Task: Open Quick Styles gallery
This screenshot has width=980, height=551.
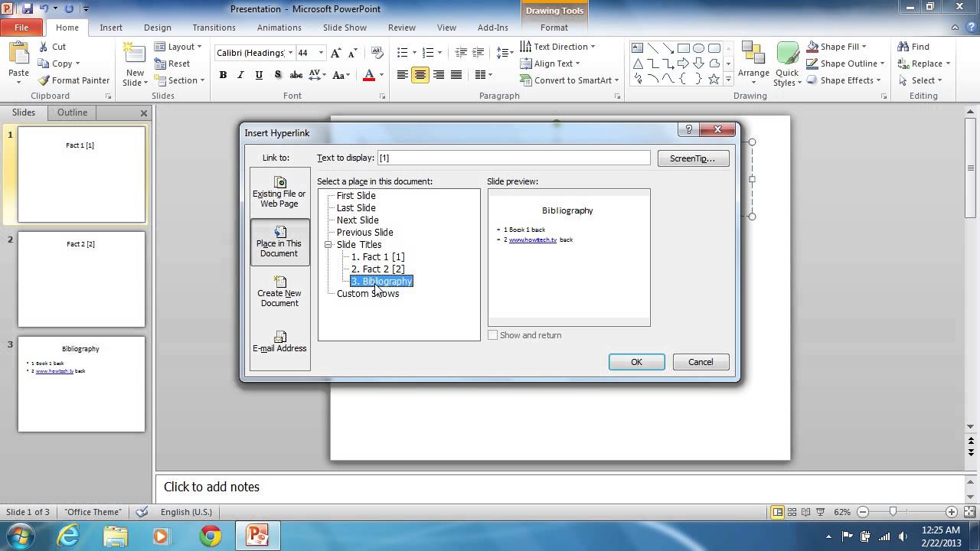Action: (x=787, y=64)
